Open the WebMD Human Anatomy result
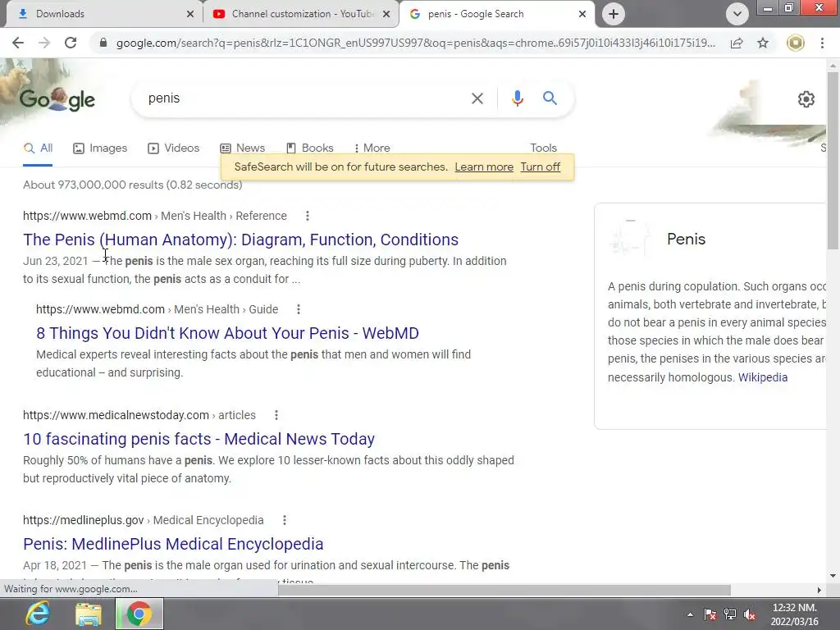Viewport: 840px width, 630px height. pos(240,240)
